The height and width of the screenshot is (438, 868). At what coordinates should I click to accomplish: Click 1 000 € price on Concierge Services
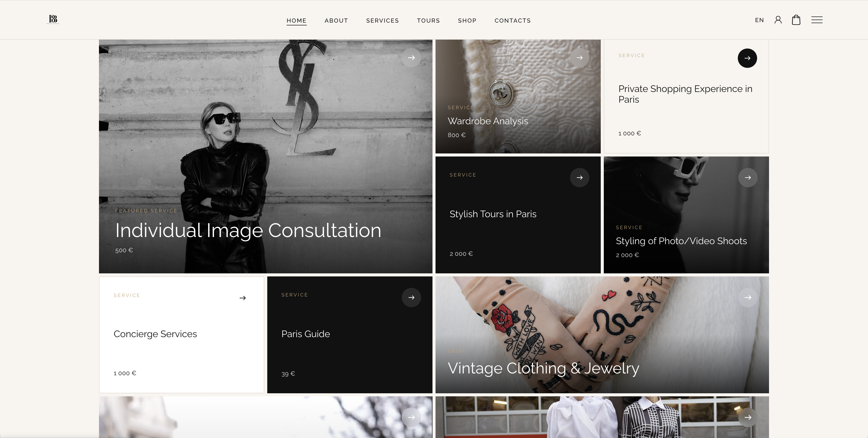pos(125,373)
